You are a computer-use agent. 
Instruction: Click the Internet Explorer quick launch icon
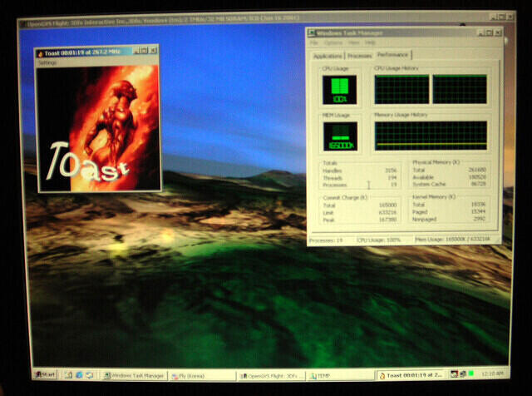coord(79,375)
